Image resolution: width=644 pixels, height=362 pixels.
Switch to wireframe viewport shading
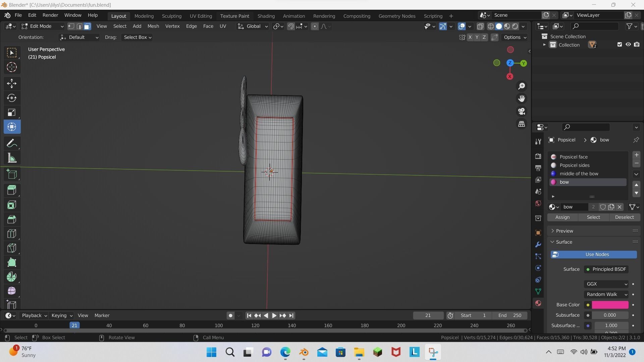tap(491, 26)
